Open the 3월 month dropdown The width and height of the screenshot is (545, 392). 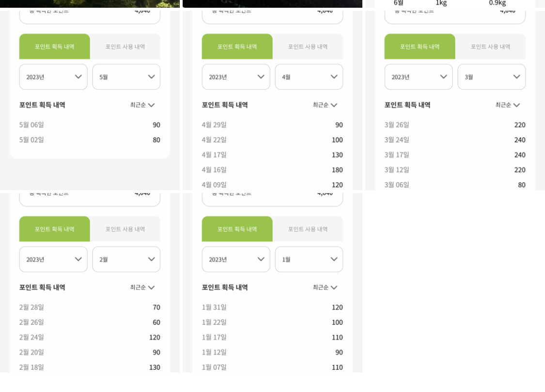[492, 77]
